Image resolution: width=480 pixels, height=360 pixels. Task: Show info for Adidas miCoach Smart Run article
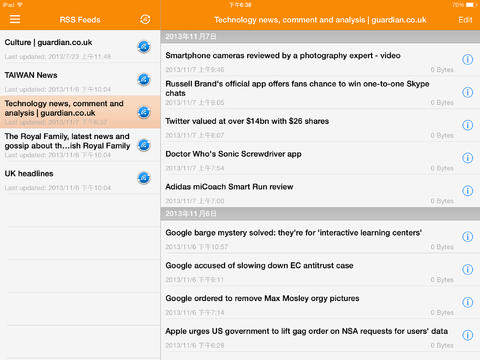pyautogui.click(x=468, y=191)
